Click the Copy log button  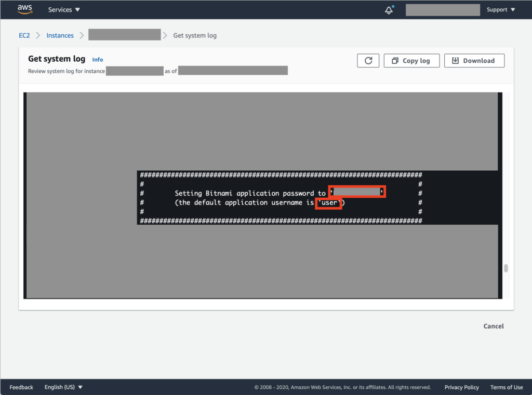click(411, 61)
